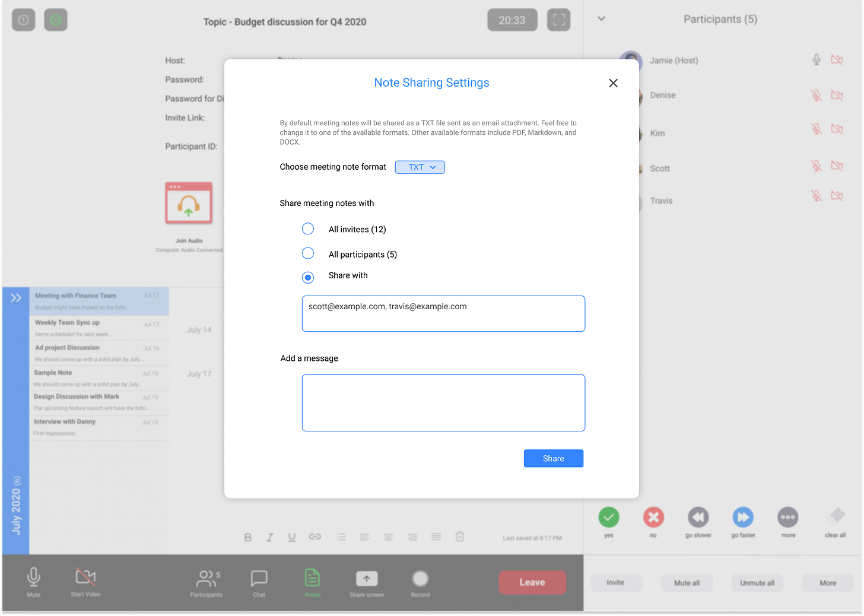Click the Italic formatting icon
Screen dimensions: 864x616
click(270, 537)
